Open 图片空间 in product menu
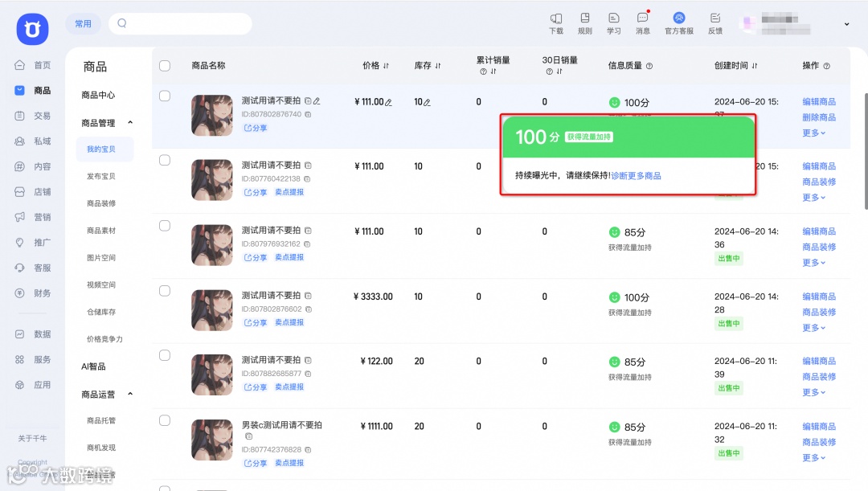This screenshot has width=868, height=491. pyautogui.click(x=101, y=258)
